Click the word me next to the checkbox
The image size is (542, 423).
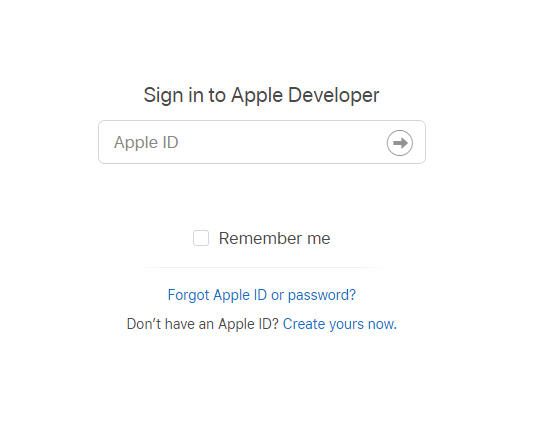[x=319, y=239]
